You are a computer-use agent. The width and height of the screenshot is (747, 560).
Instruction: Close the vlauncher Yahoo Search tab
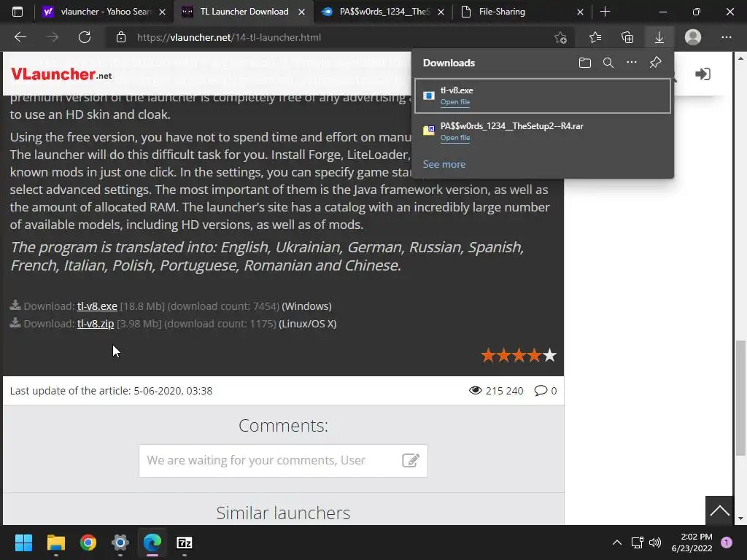pyautogui.click(x=163, y=12)
